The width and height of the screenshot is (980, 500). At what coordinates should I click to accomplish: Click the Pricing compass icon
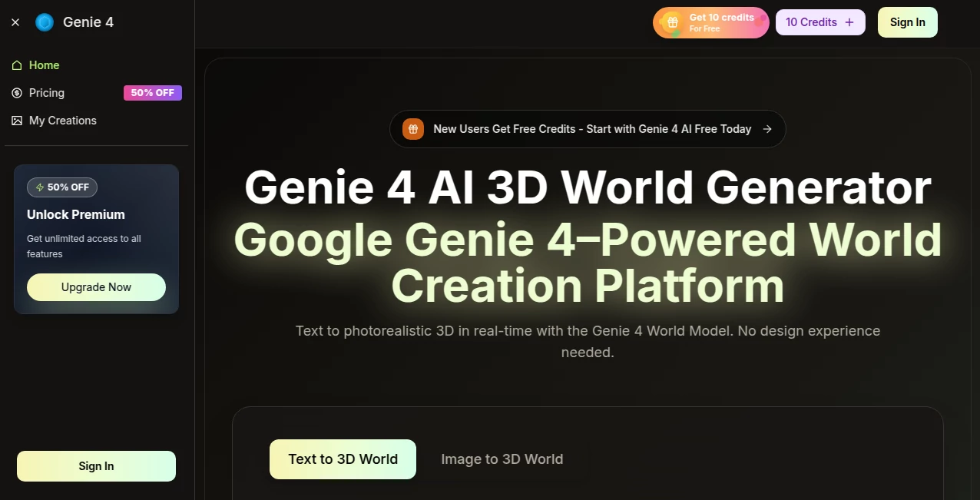point(18,93)
